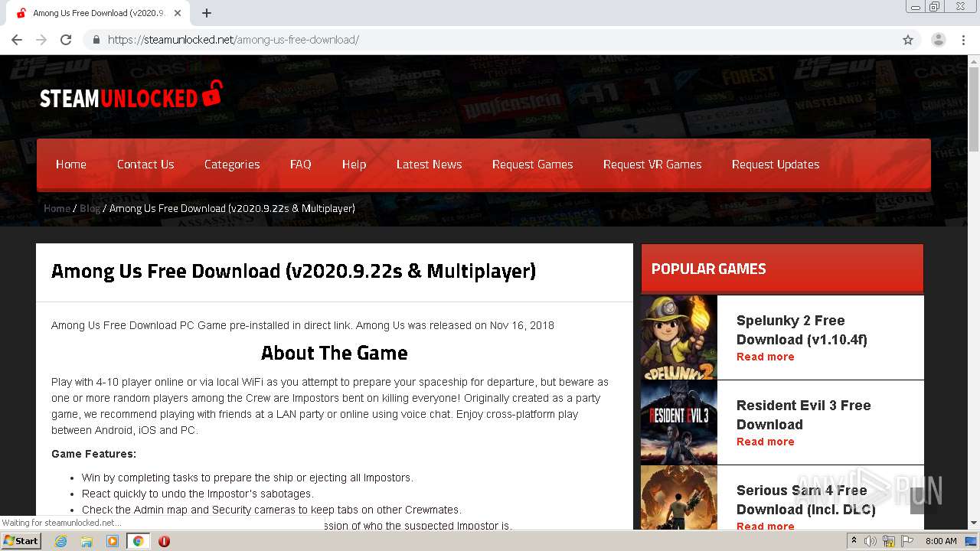The height and width of the screenshot is (551, 980).
Task: Click the About The Game heading
Action: (334, 353)
